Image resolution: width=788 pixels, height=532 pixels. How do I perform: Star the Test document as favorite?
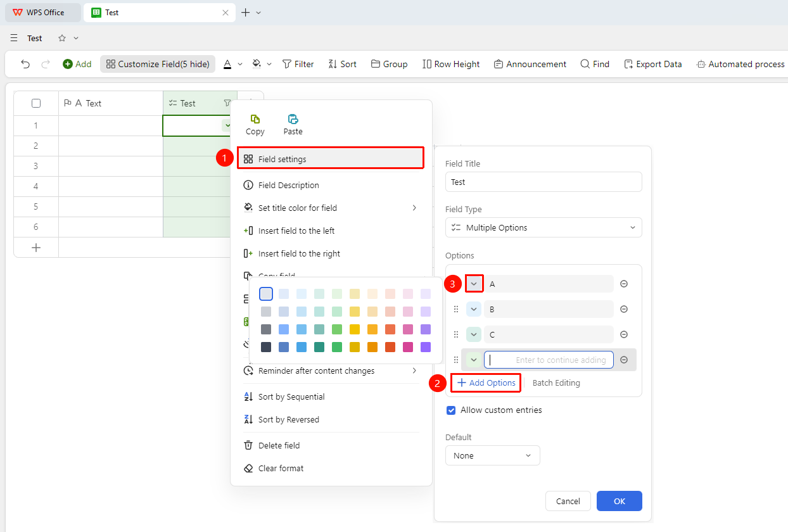coord(62,38)
